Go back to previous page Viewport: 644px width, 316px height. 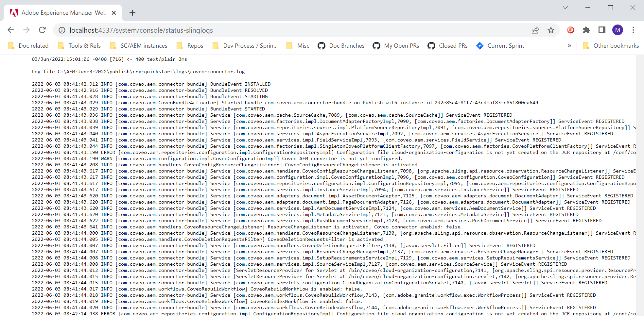(x=11, y=30)
